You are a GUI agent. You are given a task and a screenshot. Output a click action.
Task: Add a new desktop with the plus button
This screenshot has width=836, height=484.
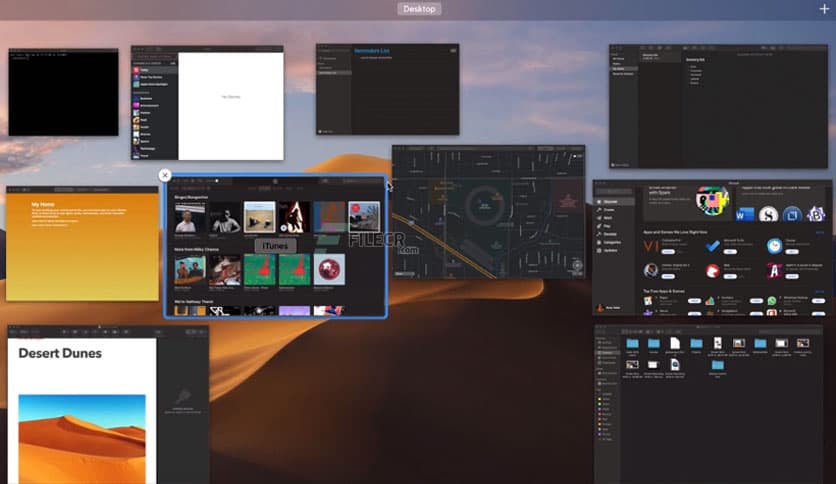pos(824,9)
